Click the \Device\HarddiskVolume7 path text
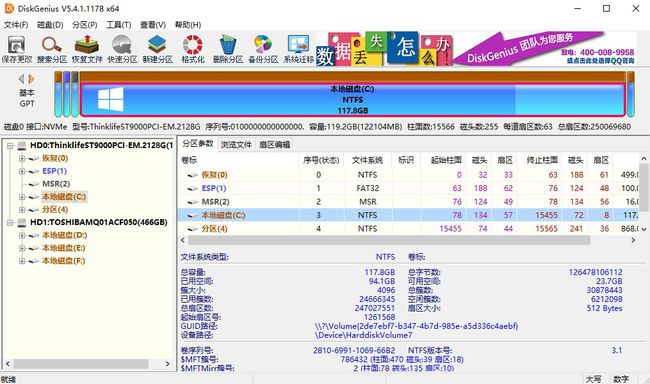Screen dimensions: 650x384 click(x=364, y=335)
